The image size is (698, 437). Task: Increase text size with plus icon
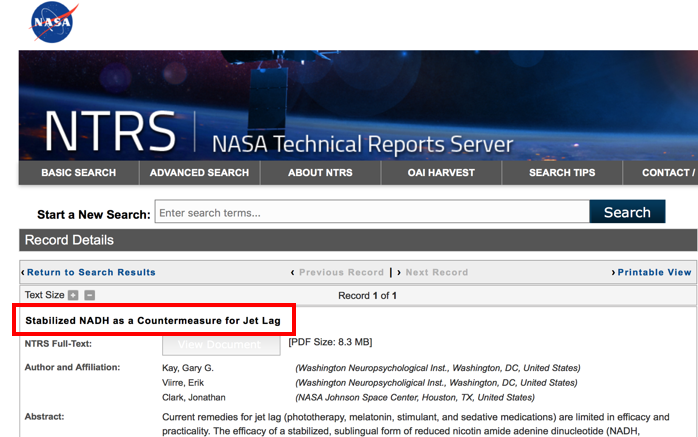(x=73, y=295)
